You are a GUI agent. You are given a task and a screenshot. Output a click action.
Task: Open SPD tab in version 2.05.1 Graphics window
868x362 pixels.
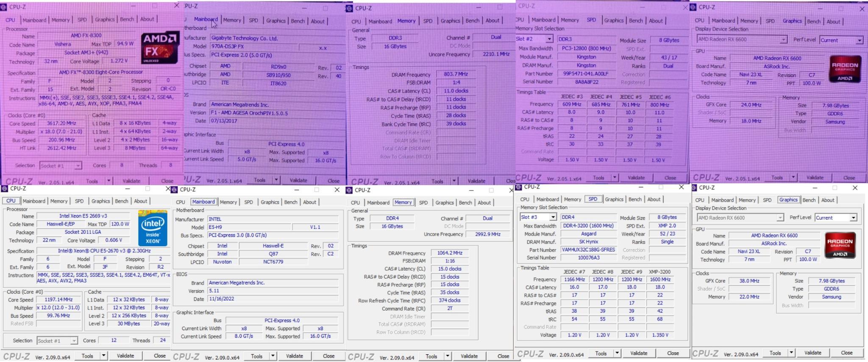pos(770,21)
